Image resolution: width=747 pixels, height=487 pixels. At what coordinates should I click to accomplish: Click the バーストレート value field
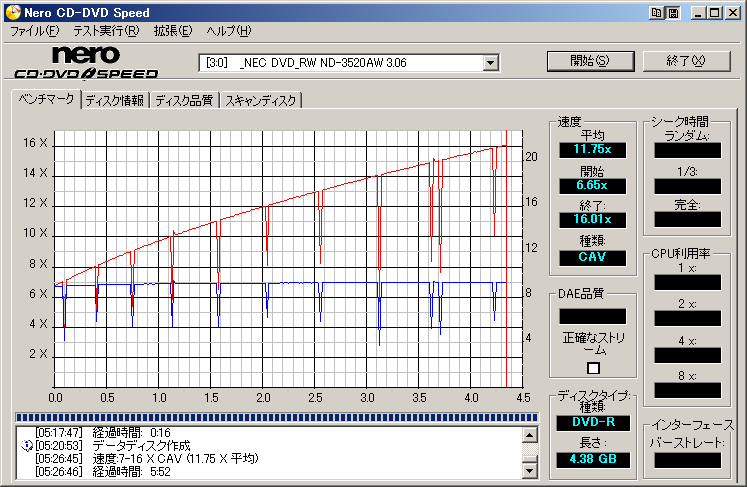pyautogui.click(x=687, y=461)
